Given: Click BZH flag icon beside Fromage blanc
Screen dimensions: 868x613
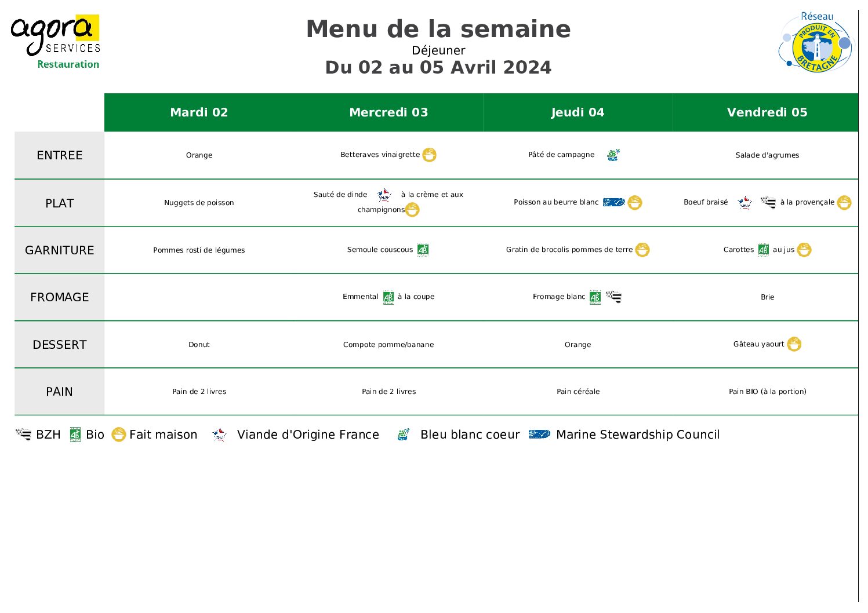Looking at the screenshot, I should coord(613,297).
